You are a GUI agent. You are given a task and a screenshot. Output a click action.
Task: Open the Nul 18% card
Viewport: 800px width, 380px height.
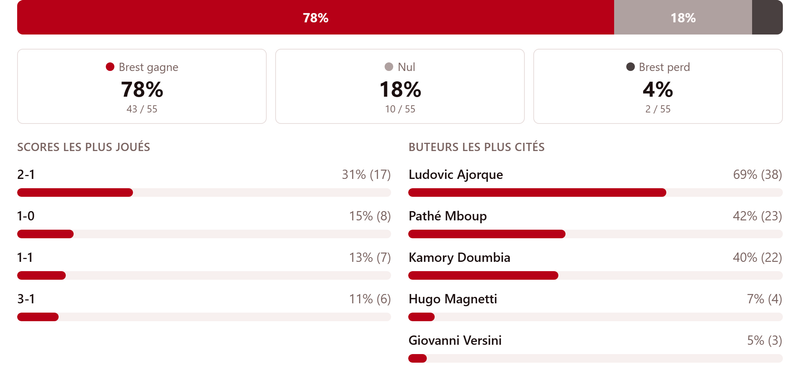[400, 86]
